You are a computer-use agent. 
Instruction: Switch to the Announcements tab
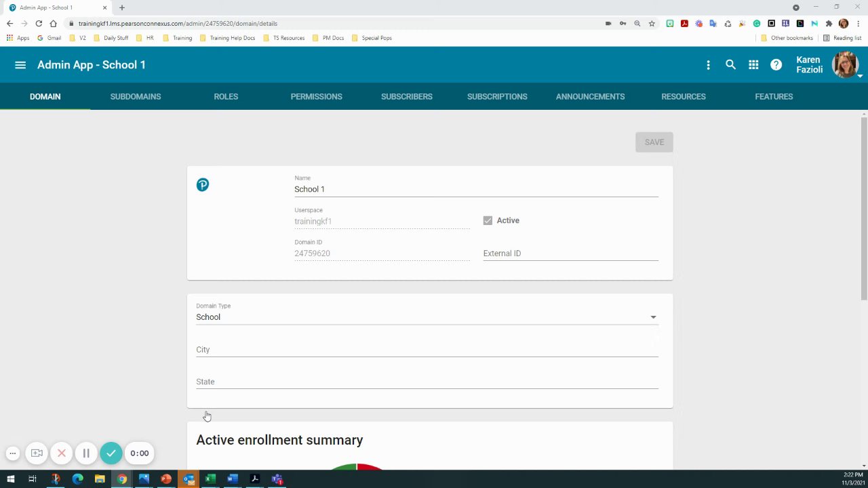click(x=590, y=96)
